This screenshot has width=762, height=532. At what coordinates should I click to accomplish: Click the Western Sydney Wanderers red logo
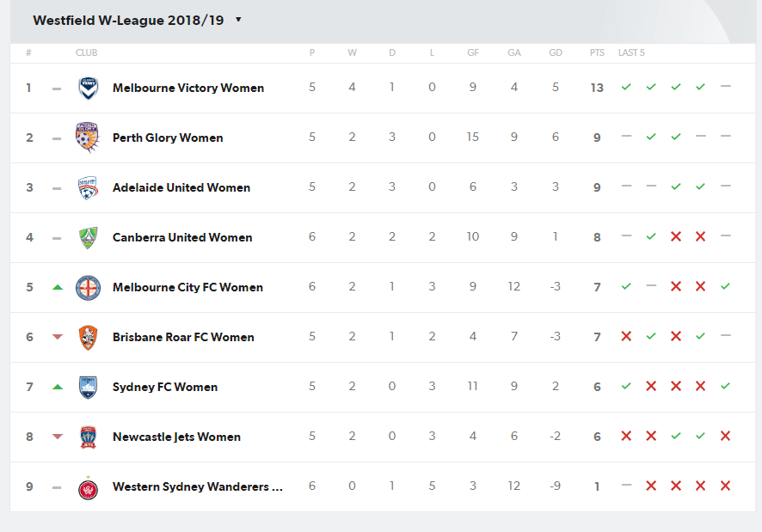(88, 488)
